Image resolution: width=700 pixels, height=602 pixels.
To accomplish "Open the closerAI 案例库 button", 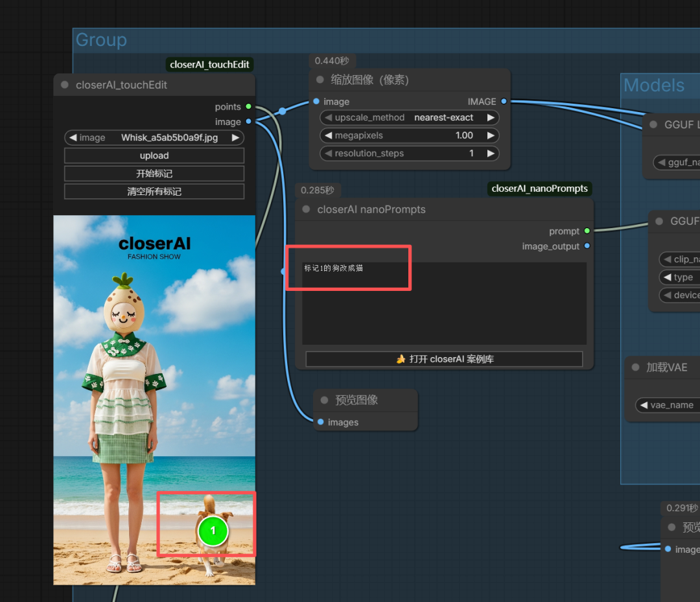I will click(444, 359).
